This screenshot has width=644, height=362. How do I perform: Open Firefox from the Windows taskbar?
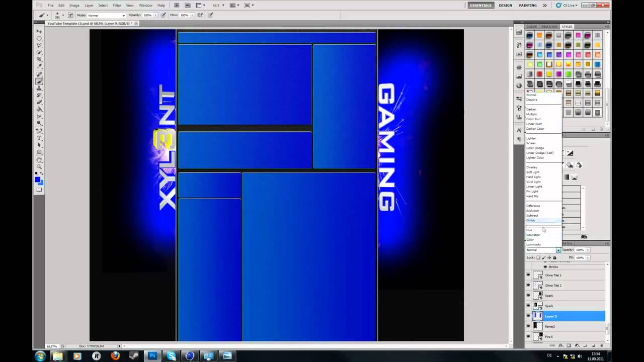(x=115, y=356)
